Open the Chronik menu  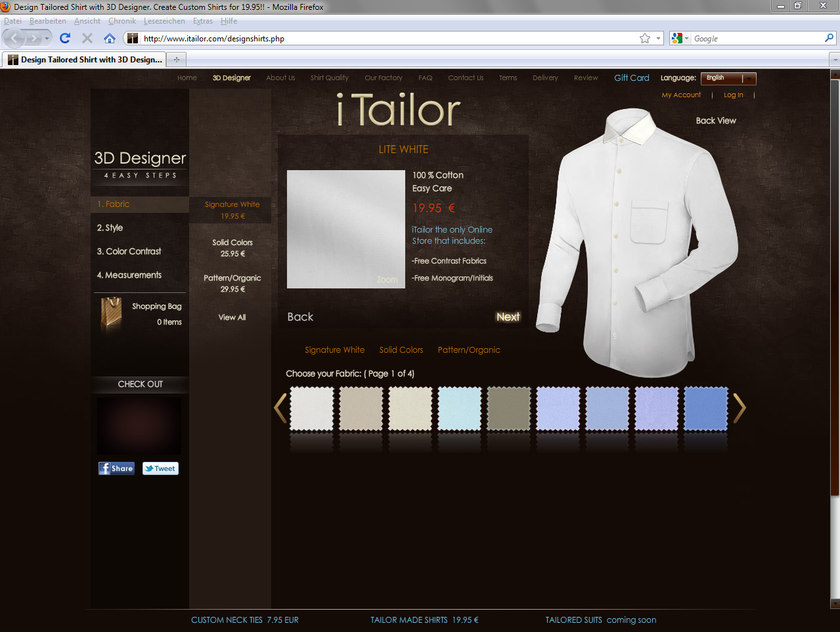(x=122, y=21)
